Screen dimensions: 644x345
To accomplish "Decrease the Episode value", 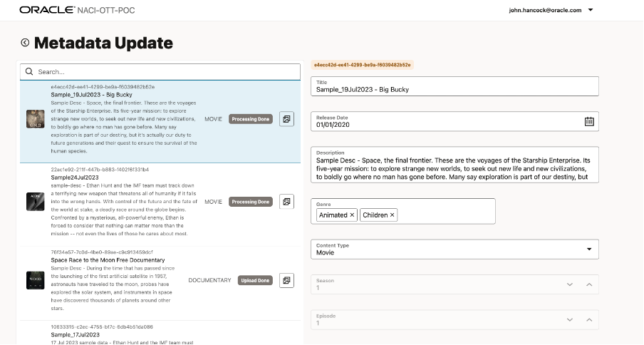I will click(x=570, y=320).
